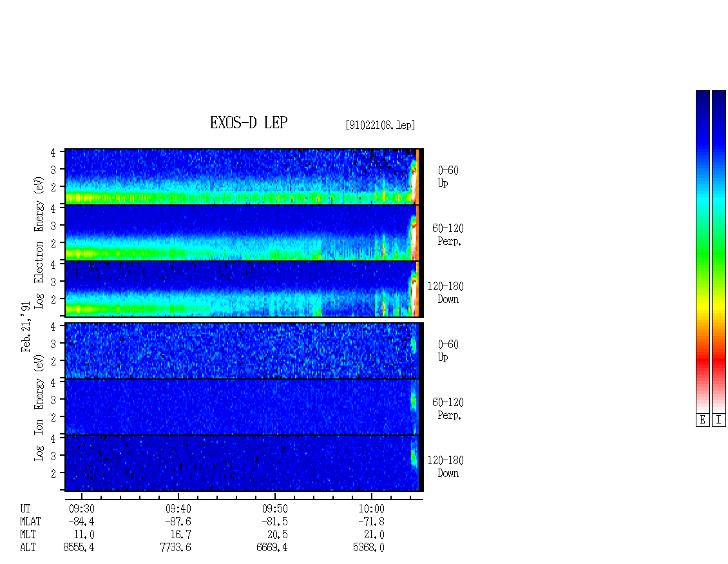Click the ion panel's 60-120 Perp. label

(x=448, y=409)
